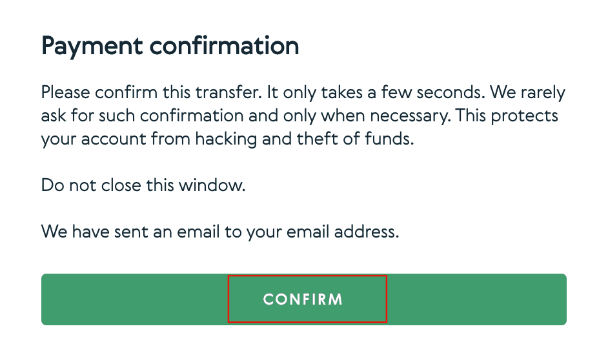Click the word 'hacking' in the paragraph
Screen dimensions: 608x364
pos(226,139)
